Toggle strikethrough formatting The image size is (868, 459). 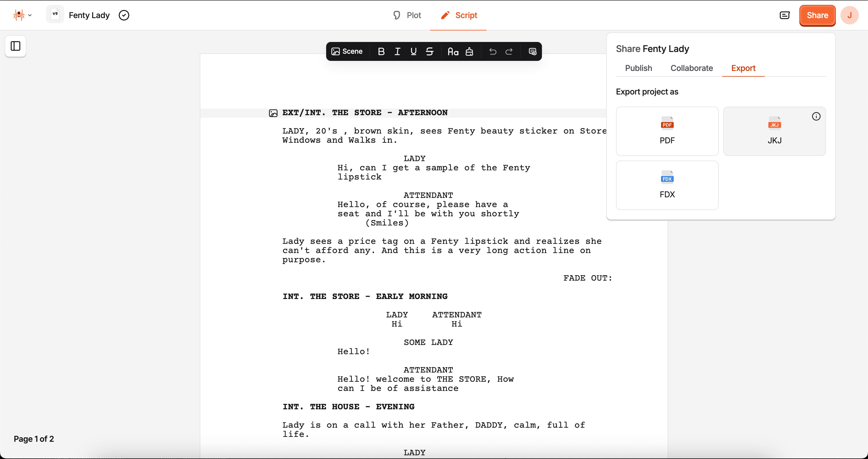coord(430,51)
